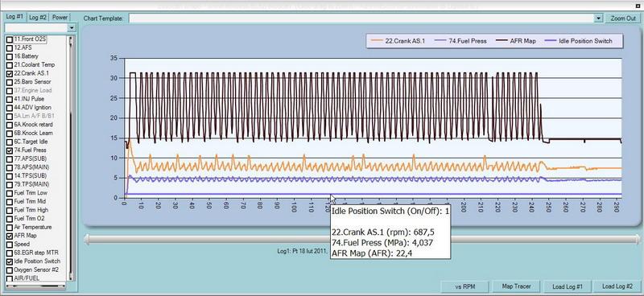Tick the Fuel Trim High checkbox
Viewport: 644px width, 296px height.
pyautogui.click(x=10, y=210)
